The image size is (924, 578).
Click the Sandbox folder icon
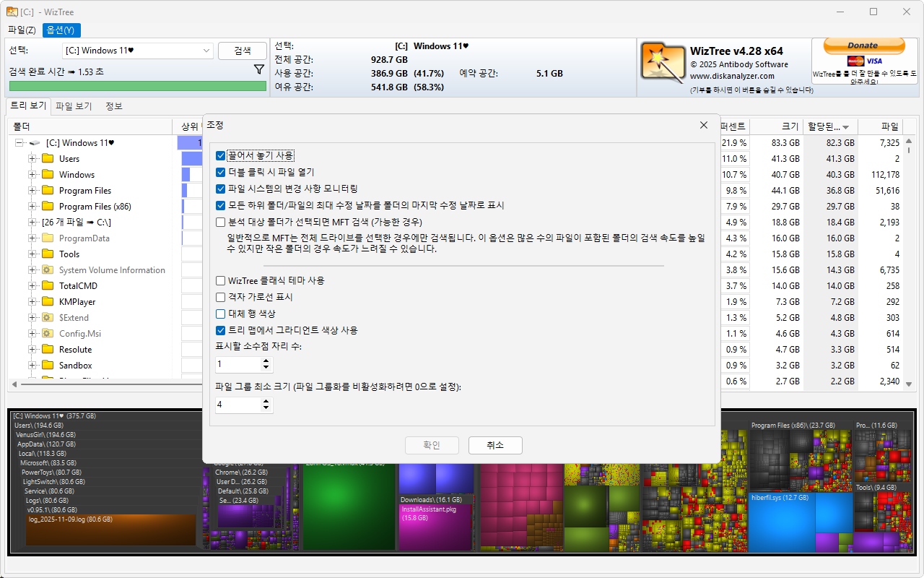[x=48, y=366]
